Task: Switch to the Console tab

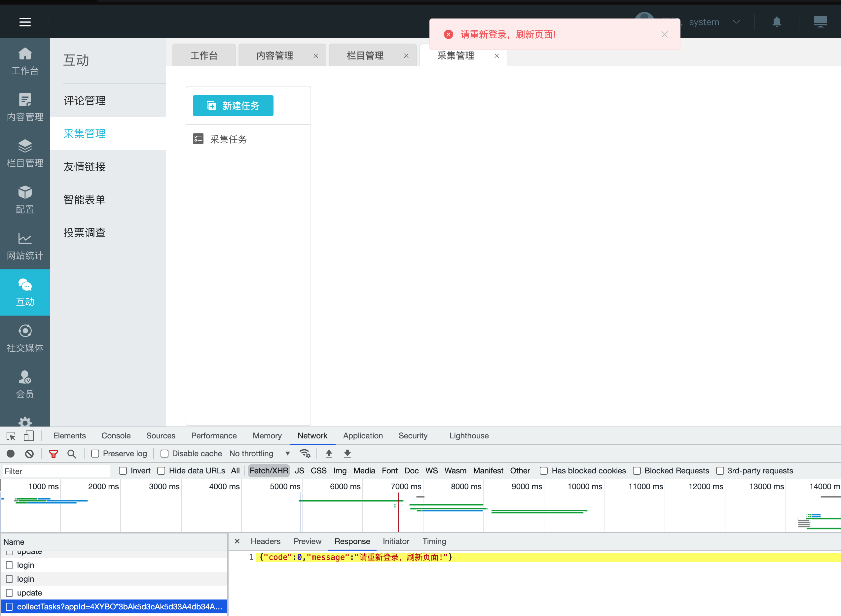Action: [116, 436]
